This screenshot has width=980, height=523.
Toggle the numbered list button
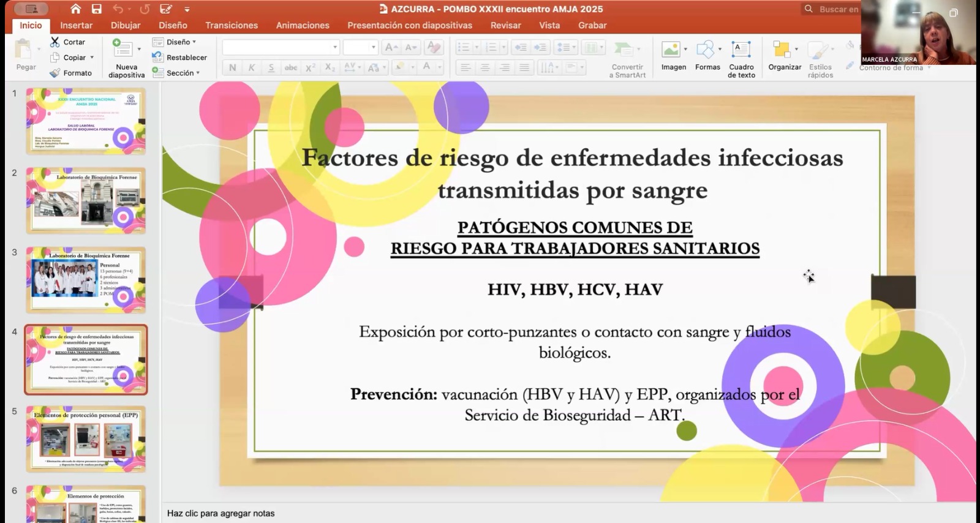click(491, 47)
